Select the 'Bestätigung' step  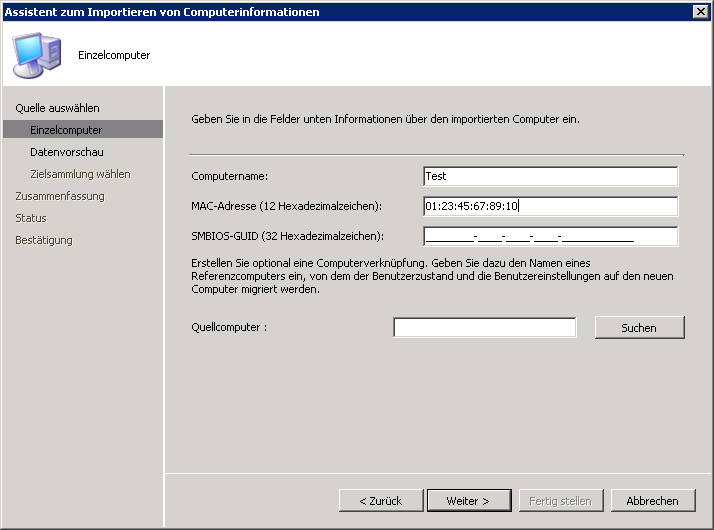44,240
